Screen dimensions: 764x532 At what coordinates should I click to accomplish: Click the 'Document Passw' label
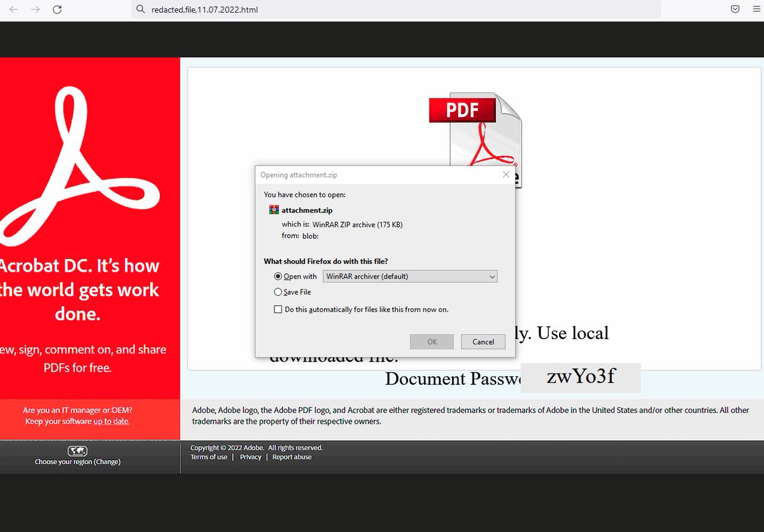click(x=453, y=379)
